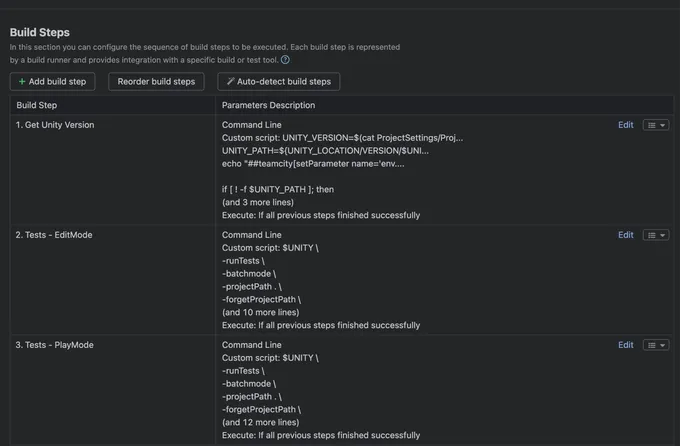The height and width of the screenshot is (446, 680).
Task: Select the '2. Tests - EditMode' step name
Action: 56,235
